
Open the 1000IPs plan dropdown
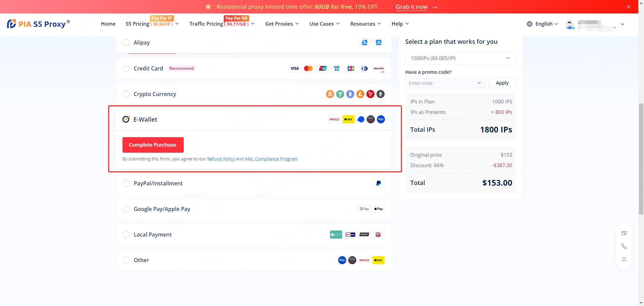[x=460, y=58]
